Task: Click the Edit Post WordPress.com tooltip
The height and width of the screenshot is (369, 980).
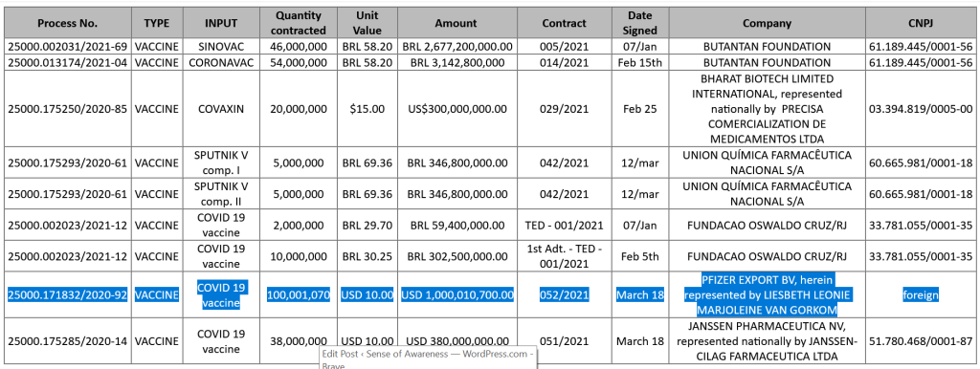Action: tap(428, 358)
